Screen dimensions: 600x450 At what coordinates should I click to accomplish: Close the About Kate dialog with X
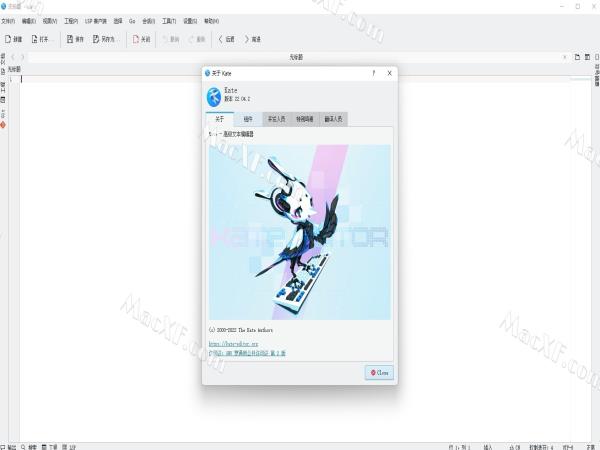pos(390,73)
